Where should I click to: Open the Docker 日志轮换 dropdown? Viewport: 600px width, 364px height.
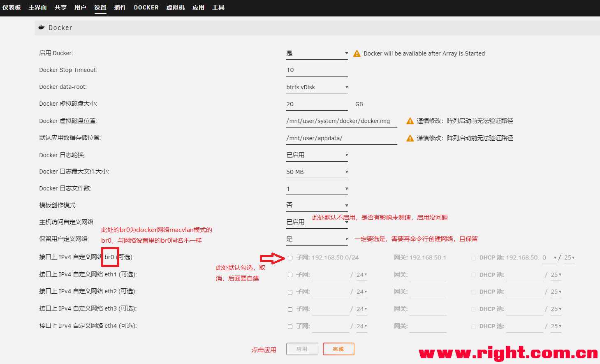tap(317, 155)
